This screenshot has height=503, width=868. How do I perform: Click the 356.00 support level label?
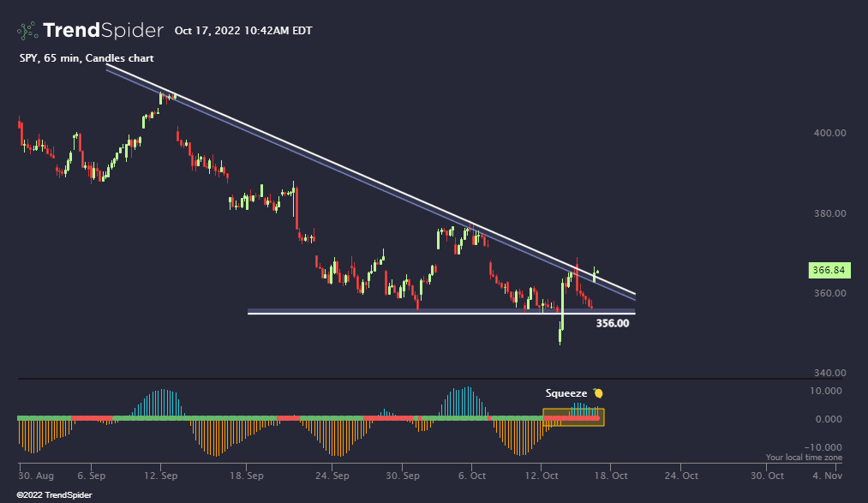click(612, 323)
